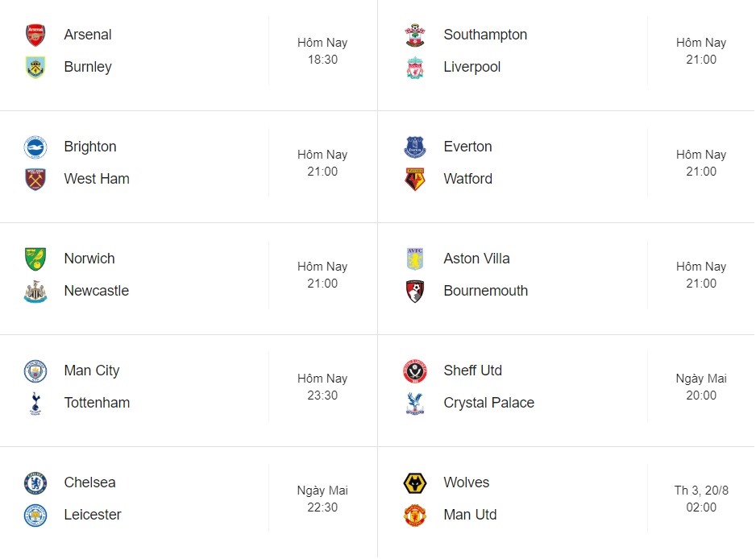The height and width of the screenshot is (559, 756).
Task: Click the Watford club crest
Action: point(414,180)
